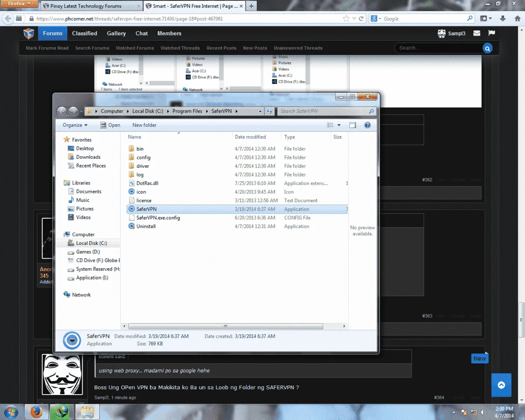Open the view options dropdown arrow
This screenshot has width=525, height=420.
click(339, 125)
